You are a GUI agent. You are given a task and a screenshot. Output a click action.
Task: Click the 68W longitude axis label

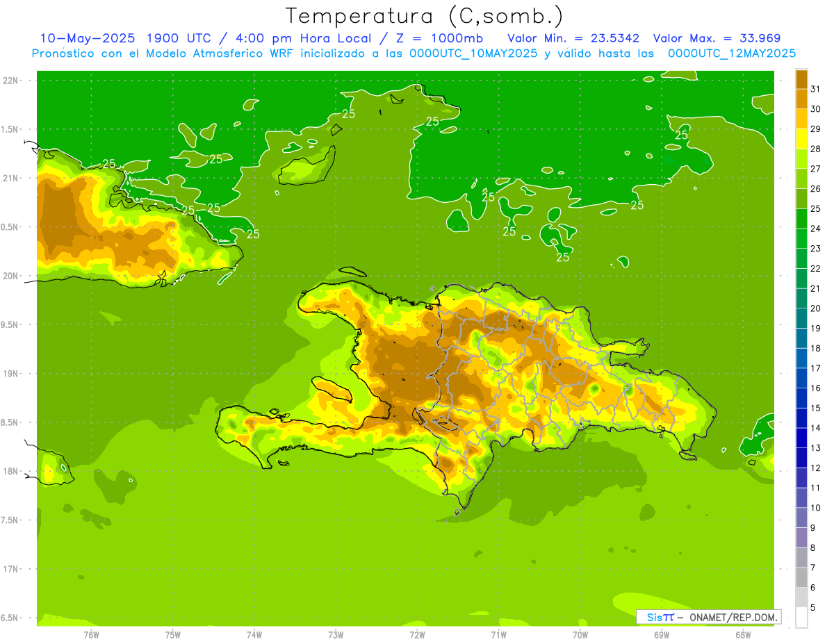pos(743,635)
